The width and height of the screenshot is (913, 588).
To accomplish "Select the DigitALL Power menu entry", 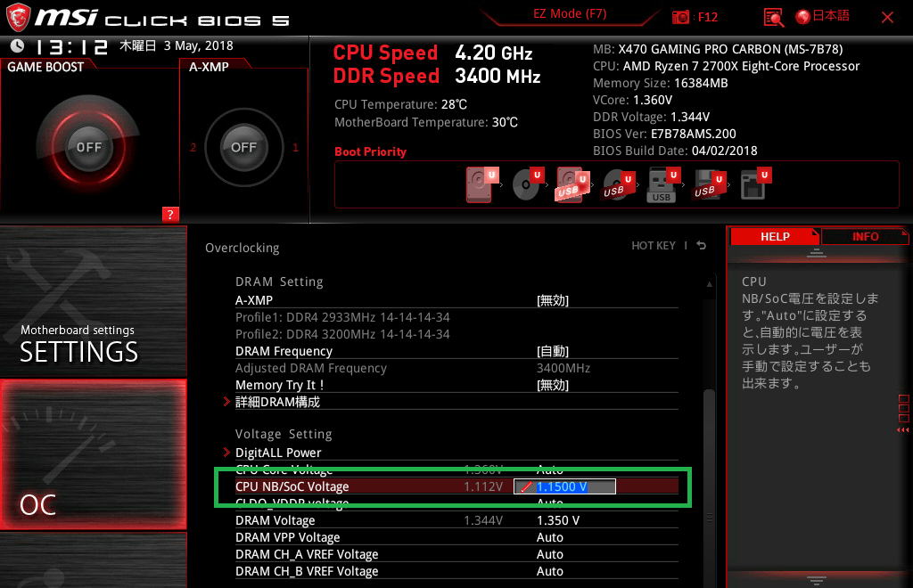I will tap(278, 452).
